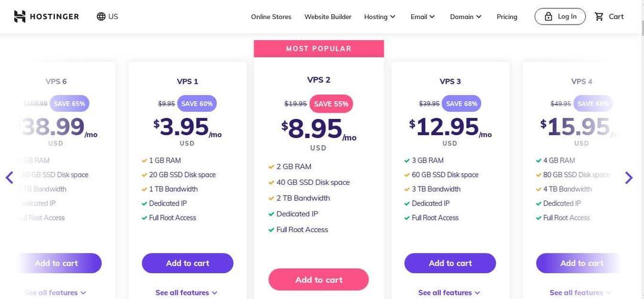Expand the Domain dropdown menu
The width and height of the screenshot is (644, 299).
point(466,17)
